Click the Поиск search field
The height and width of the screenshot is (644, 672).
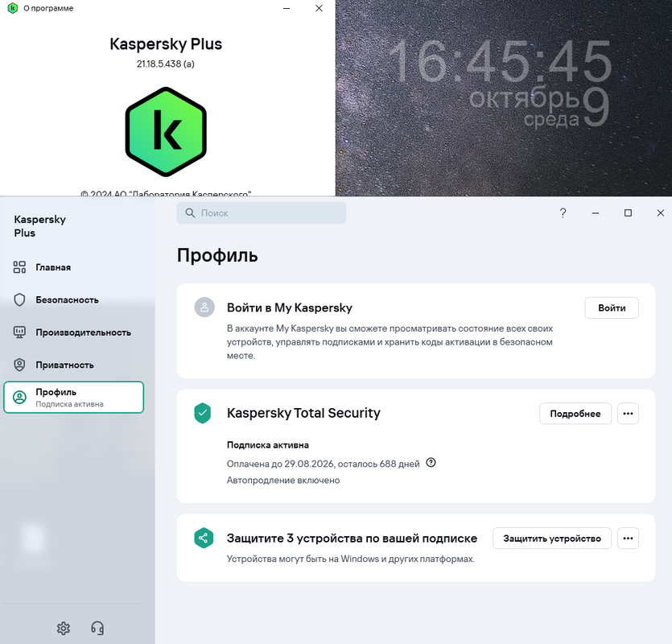[x=261, y=213]
